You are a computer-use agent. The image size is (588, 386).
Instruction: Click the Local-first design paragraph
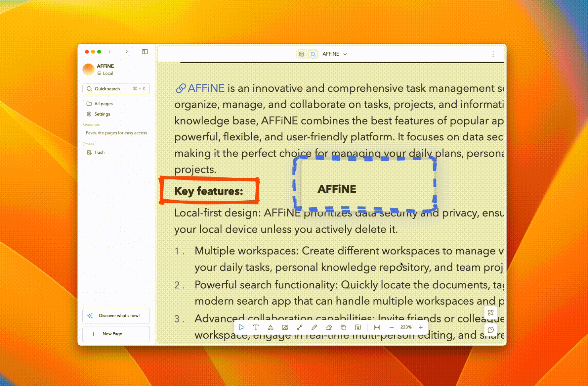tap(339, 221)
